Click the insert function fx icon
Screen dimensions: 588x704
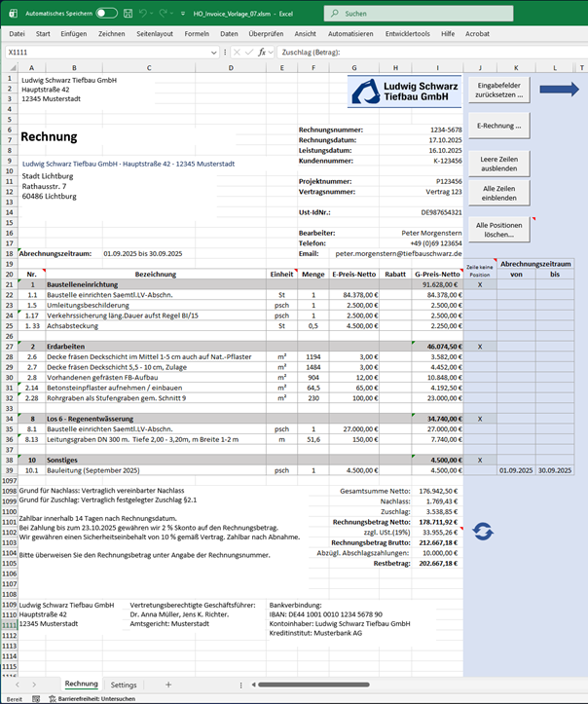coord(263,52)
